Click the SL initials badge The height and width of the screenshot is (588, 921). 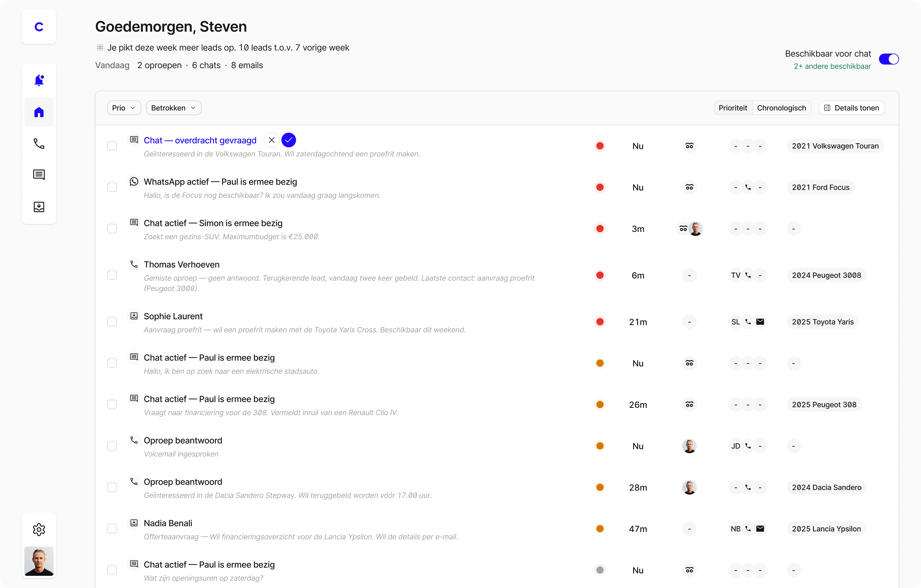736,322
